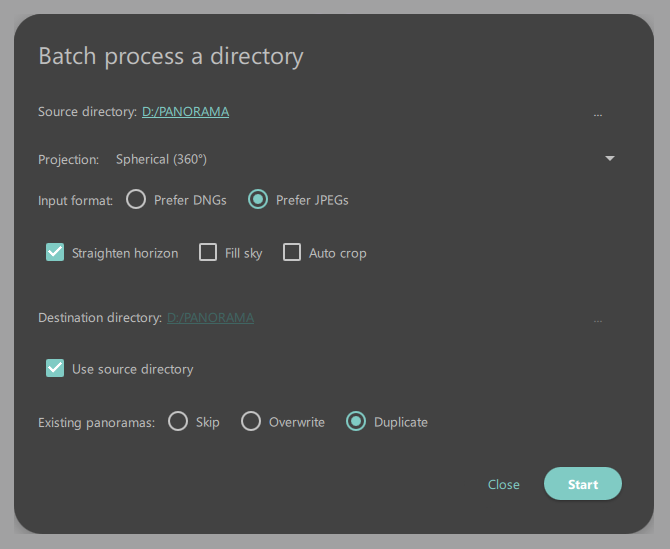Uncheck Straighten horizon checkbox

pos(55,252)
